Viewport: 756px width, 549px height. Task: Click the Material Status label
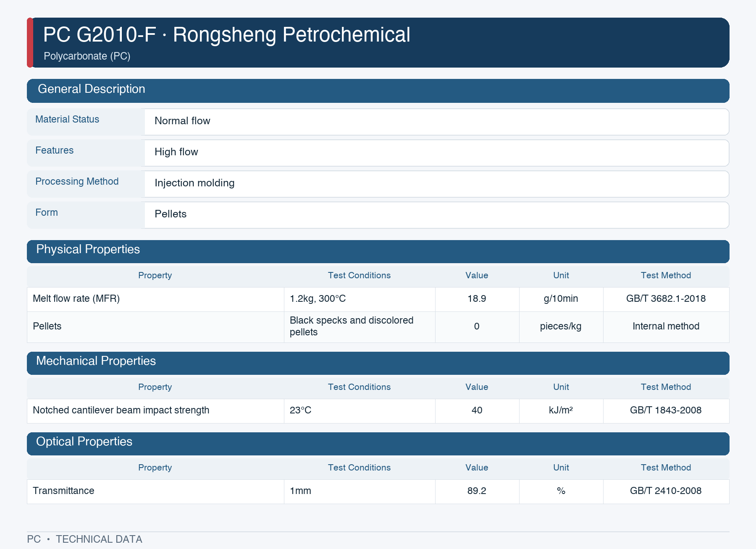pyautogui.click(x=67, y=119)
